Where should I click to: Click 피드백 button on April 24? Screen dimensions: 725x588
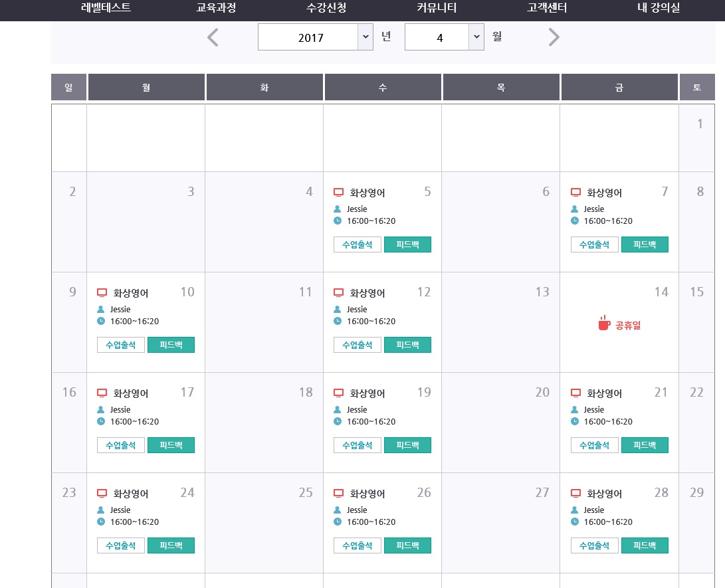[x=171, y=545]
